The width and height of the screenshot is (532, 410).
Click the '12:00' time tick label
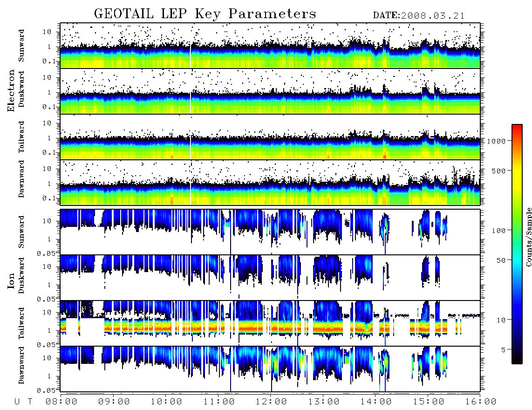click(272, 402)
